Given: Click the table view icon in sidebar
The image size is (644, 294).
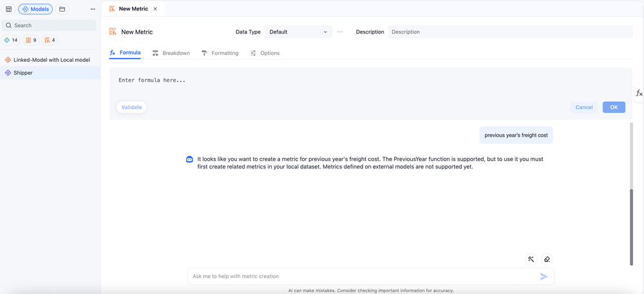Looking at the screenshot, I should coord(8,9).
